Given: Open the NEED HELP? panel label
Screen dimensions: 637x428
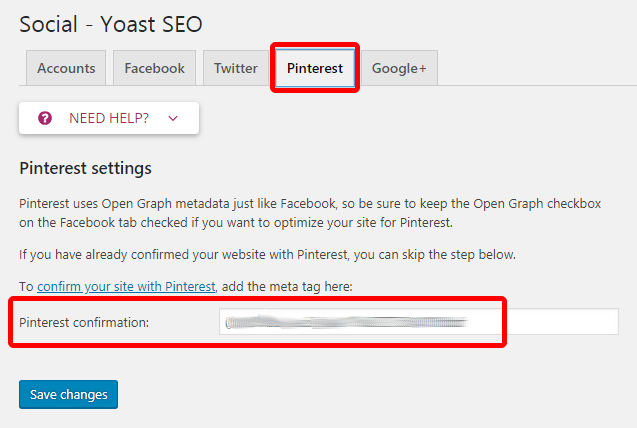Looking at the screenshot, I should click(x=109, y=118).
